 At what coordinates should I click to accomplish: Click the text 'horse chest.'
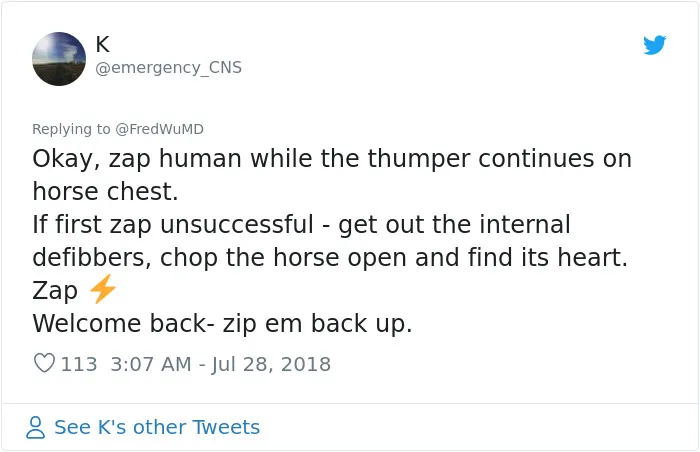(x=105, y=192)
